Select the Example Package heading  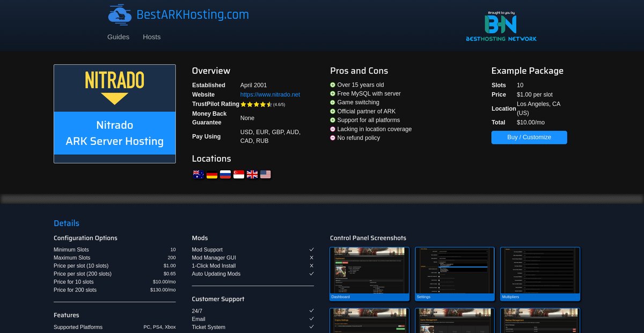coord(528,71)
